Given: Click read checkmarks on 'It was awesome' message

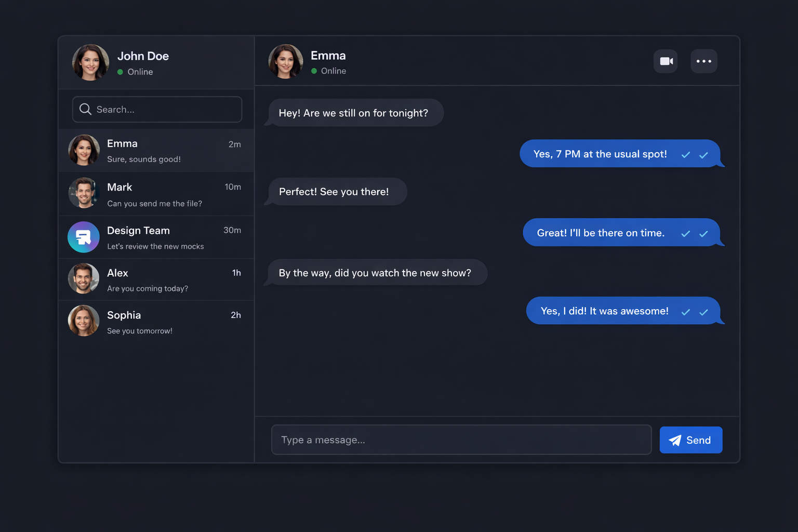Looking at the screenshot, I should pyautogui.click(x=695, y=312).
